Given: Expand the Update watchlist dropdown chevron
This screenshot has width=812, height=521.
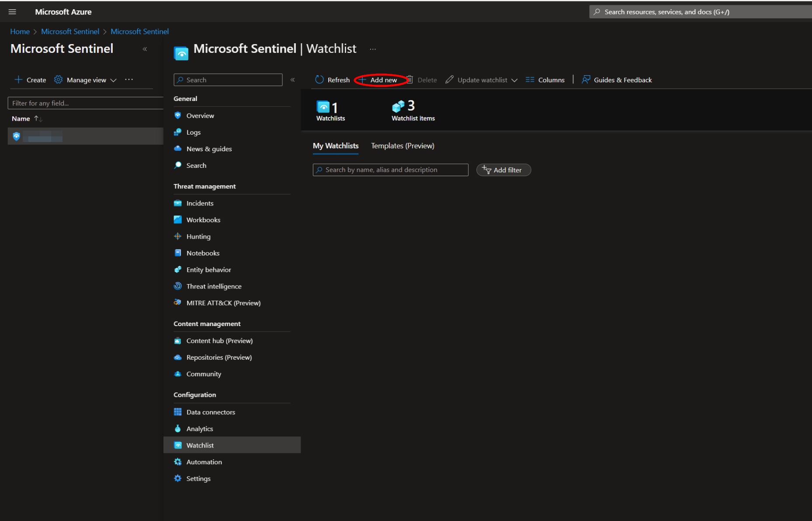Looking at the screenshot, I should (x=514, y=80).
